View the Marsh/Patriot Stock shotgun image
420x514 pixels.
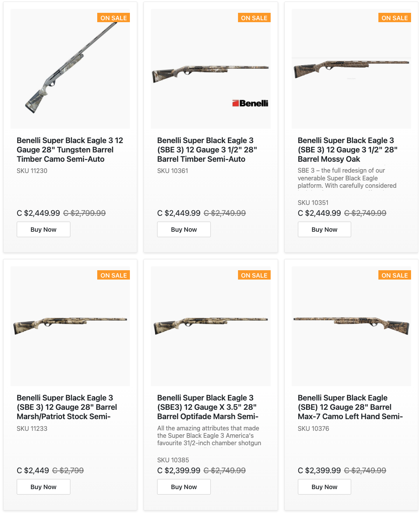click(x=70, y=326)
